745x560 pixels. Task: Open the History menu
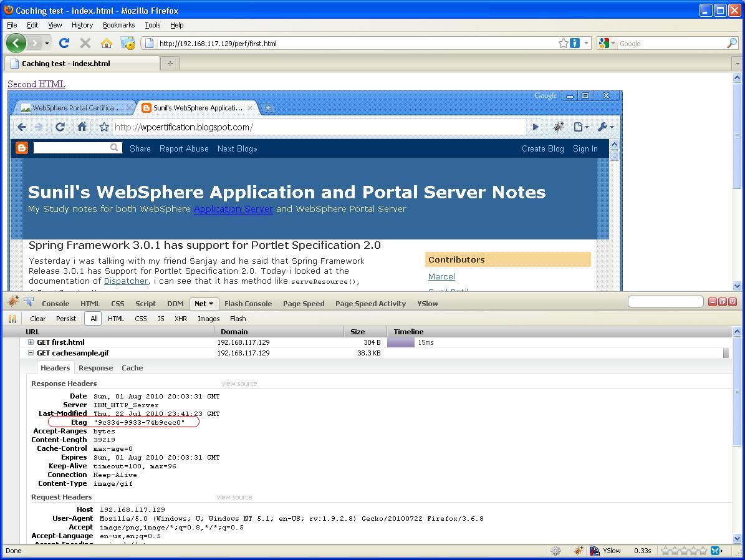pos(82,25)
